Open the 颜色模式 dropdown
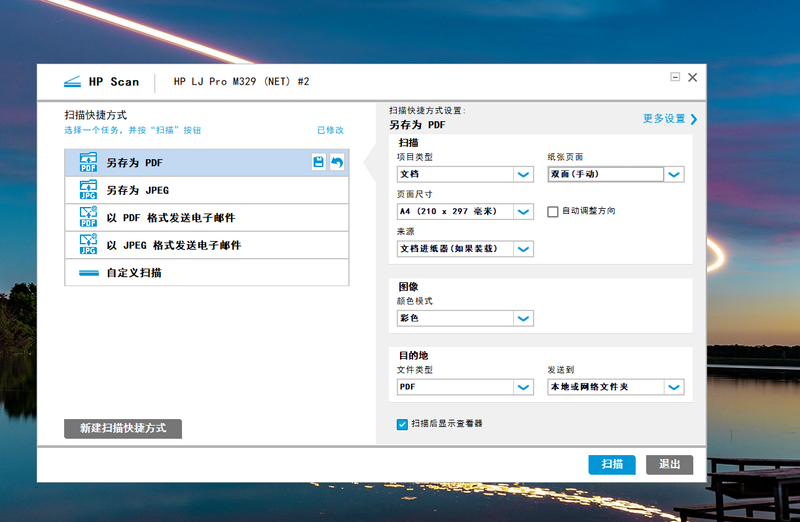Image resolution: width=800 pixels, height=522 pixels. (x=523, y=318)
